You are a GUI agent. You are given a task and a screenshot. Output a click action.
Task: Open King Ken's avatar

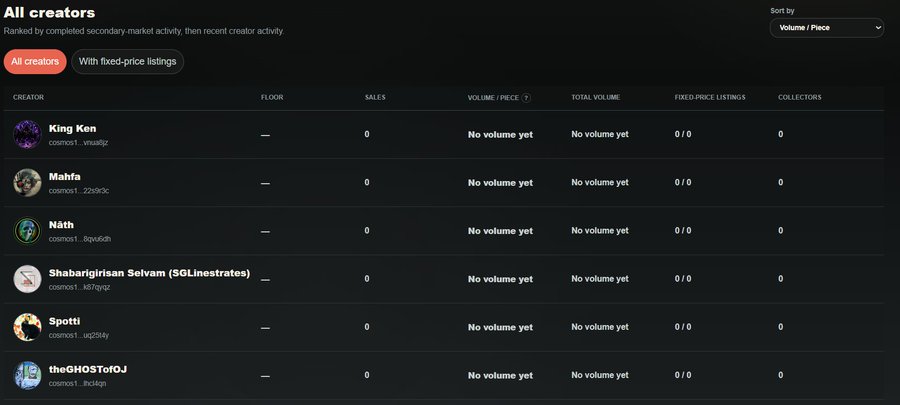(x=27, y=134)
